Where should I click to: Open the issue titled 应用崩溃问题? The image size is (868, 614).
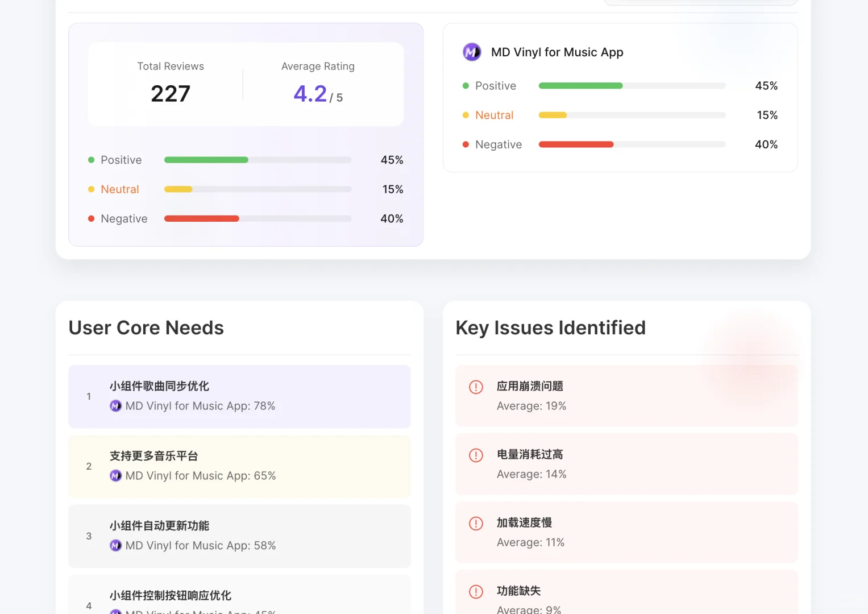click(x=627, y=396)
